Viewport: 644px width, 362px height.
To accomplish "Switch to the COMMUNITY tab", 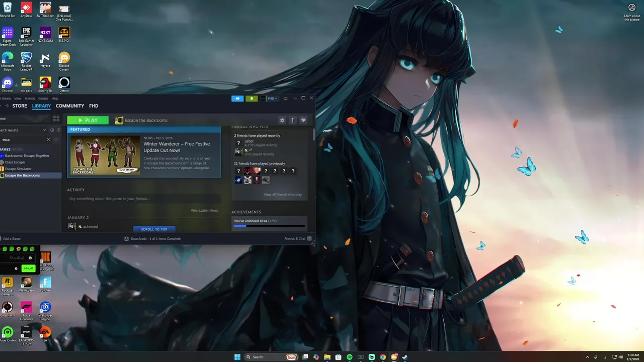I will (x=70, y=106).
